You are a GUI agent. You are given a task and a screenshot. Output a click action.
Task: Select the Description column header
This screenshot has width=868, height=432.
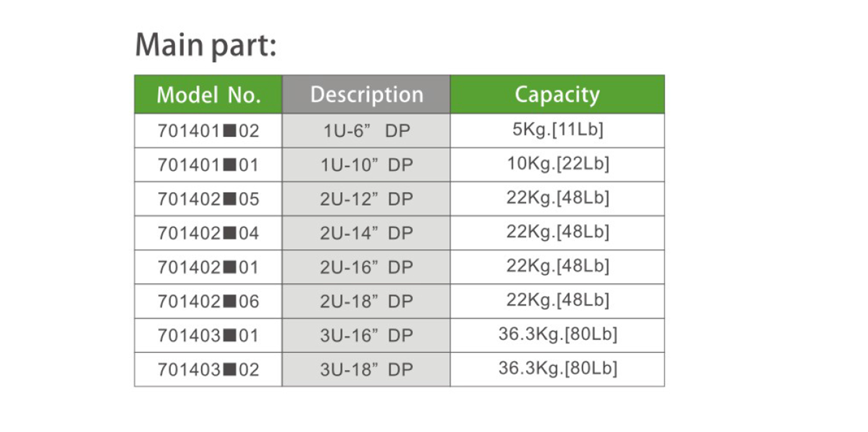tap(366, 95)
